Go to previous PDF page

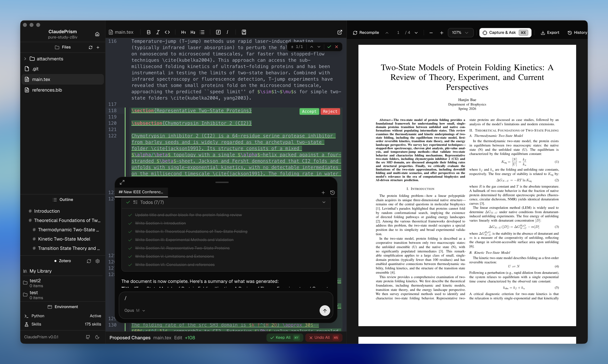pos(387,33)
